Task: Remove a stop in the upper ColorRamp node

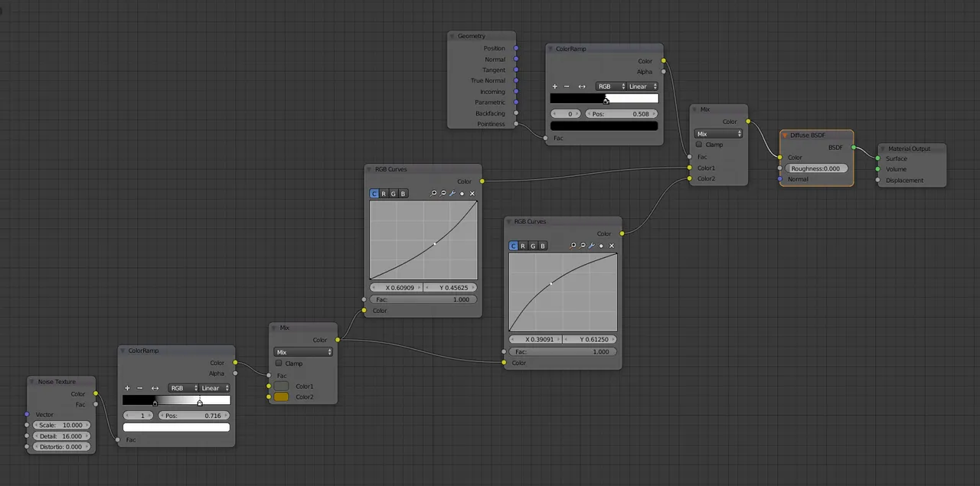Action: tap(567, 86)
